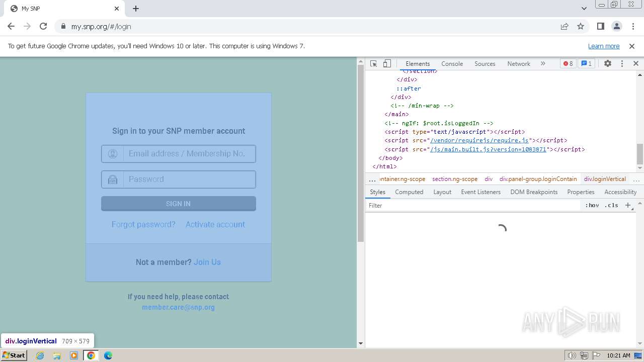Open the Chrome main menu

632,27
